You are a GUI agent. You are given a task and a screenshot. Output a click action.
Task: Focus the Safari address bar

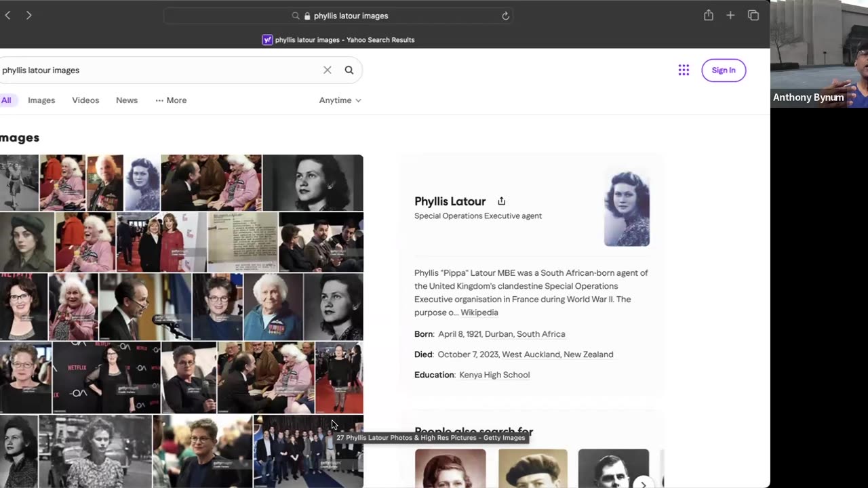click(x=338, y=16)
